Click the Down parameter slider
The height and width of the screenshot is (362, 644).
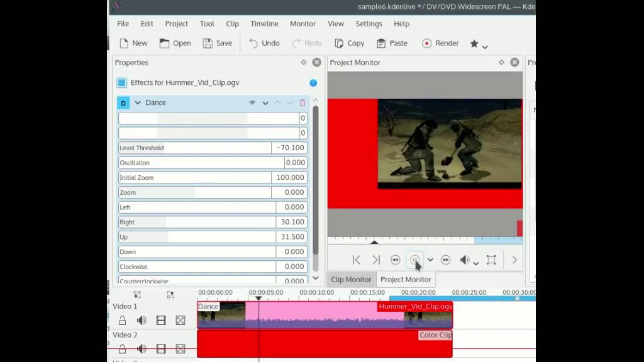tap(197, 251)
